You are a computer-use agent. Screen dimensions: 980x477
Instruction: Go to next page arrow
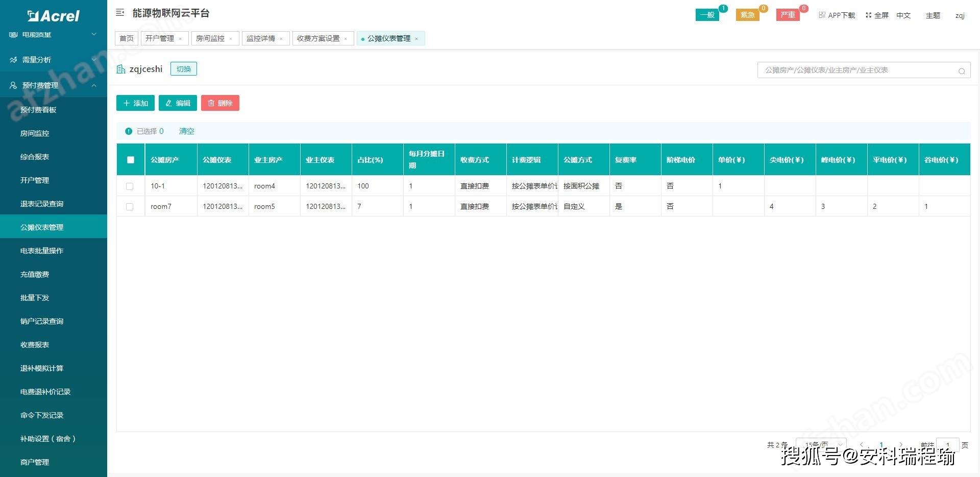pos(901,445)
